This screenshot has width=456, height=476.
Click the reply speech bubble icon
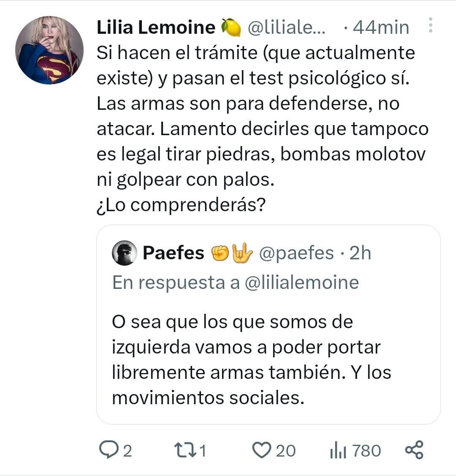pos(109,450)
